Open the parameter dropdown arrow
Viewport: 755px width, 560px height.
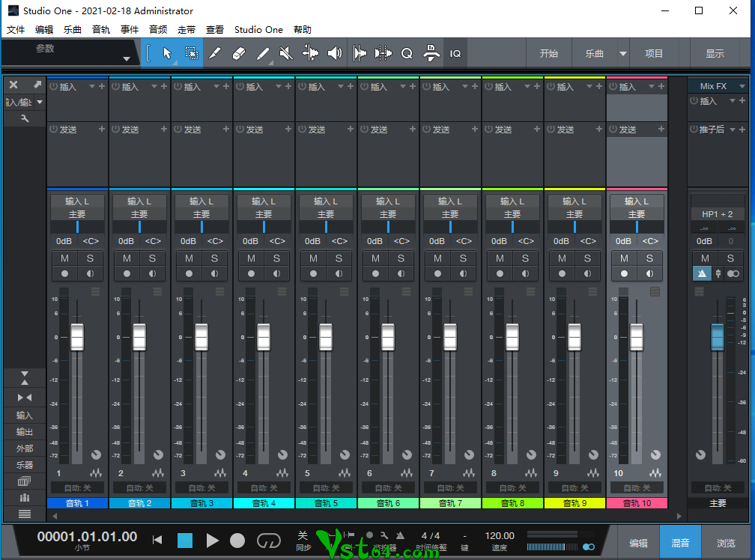pyautogui.click(x=126, y=58)
